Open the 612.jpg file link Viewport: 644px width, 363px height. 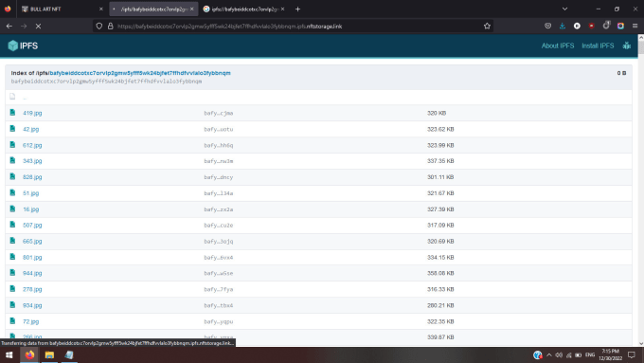(x=32, y=145)
